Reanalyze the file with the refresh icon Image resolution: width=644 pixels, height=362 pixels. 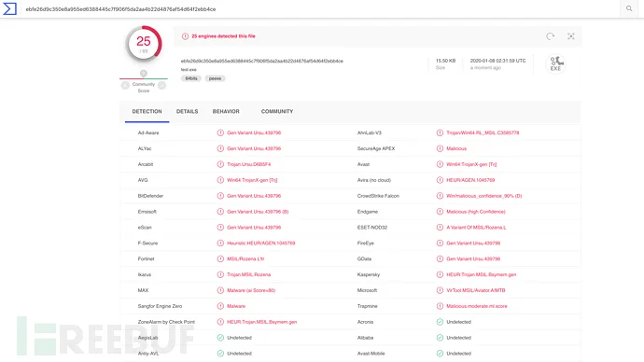pos(551,36)
